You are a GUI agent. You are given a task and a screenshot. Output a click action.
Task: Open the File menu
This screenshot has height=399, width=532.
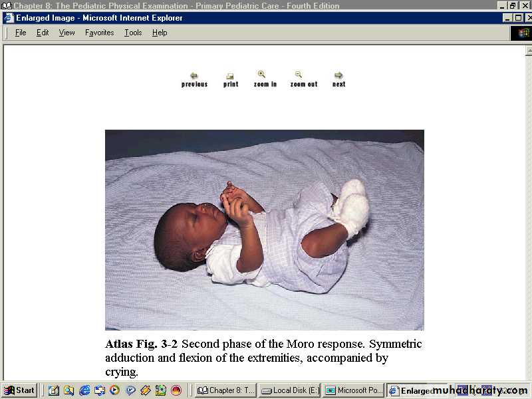[x=21, y=33]
